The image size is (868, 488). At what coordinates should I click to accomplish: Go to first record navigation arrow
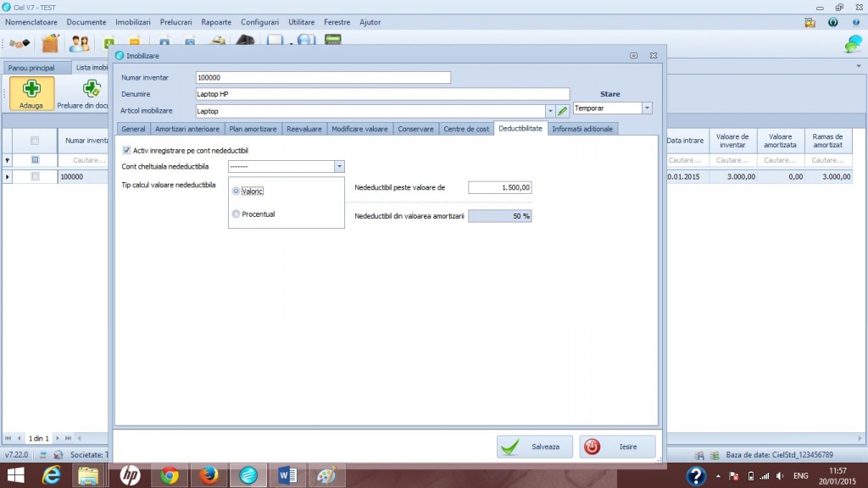point(8,438)
